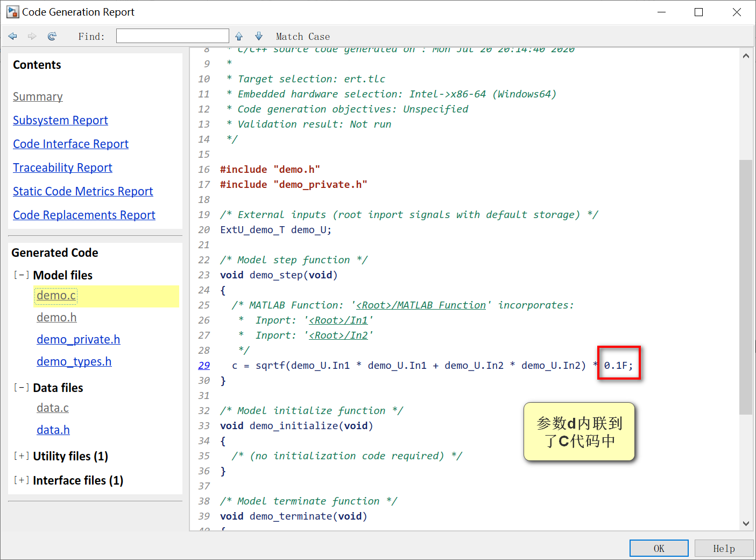Open the demo.h file
The height and width of the screenshot is (560, 756).
(x=56, y=318)
